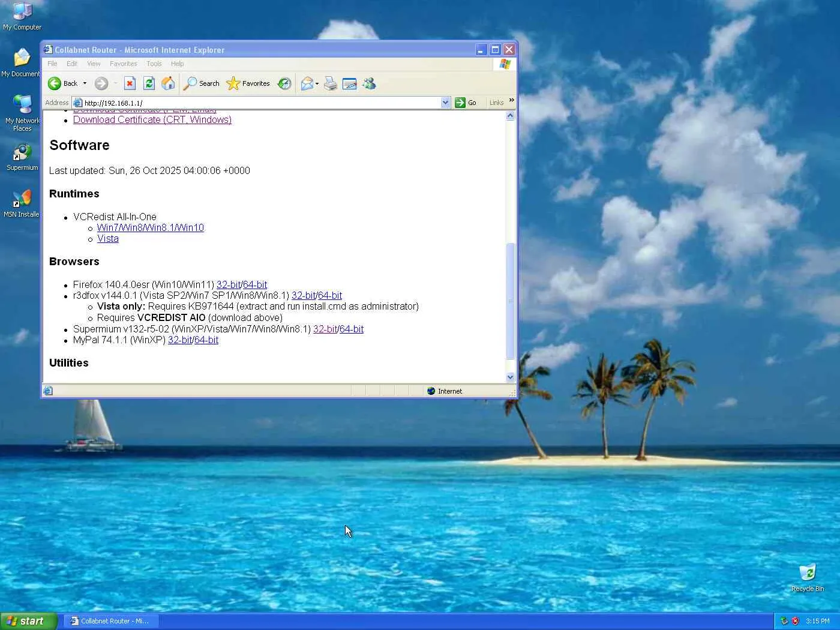Viewport: 840px width, 630px height.
Task: Click the scrollbar down arrow in the page
Action: click(511, 377)
